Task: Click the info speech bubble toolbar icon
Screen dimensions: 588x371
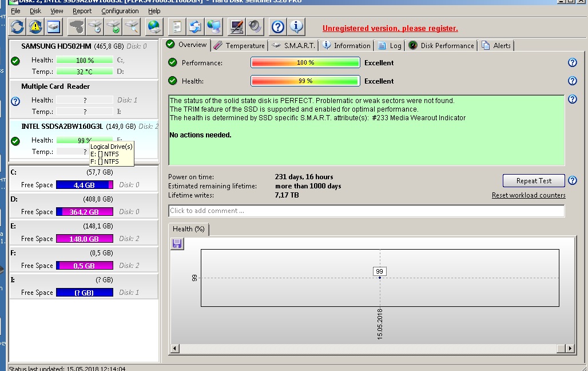Action: (x=296, y=26)
